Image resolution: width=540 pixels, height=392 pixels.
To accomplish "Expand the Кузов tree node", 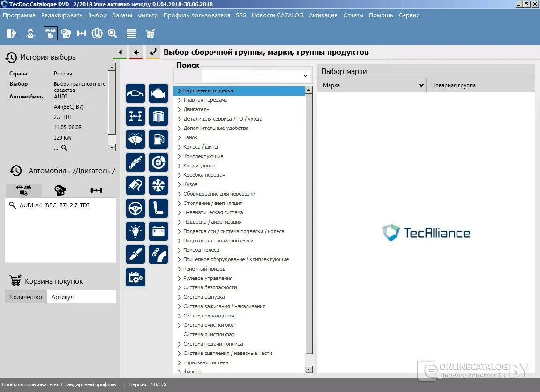I will [179, 184].
